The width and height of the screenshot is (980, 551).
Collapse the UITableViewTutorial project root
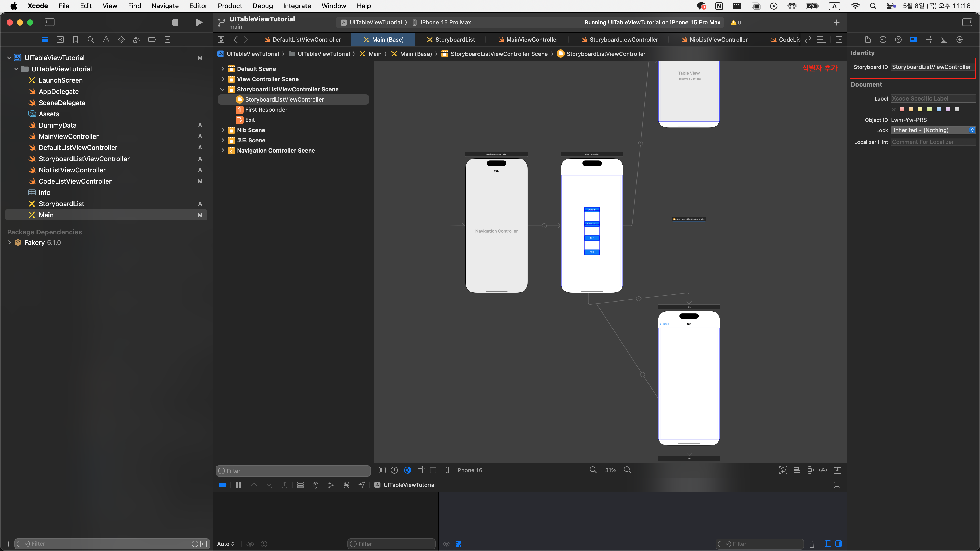[x=9, y=58]
